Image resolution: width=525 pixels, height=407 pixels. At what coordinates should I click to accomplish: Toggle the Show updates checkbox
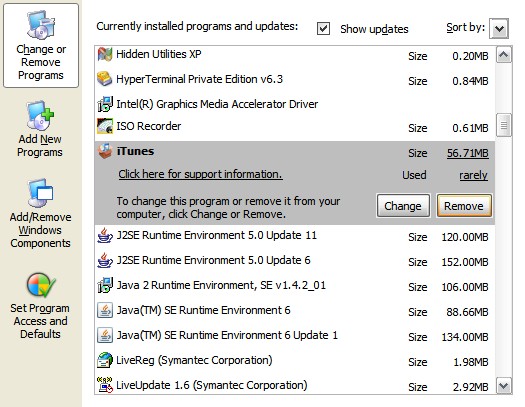click(x=323, y=28)
